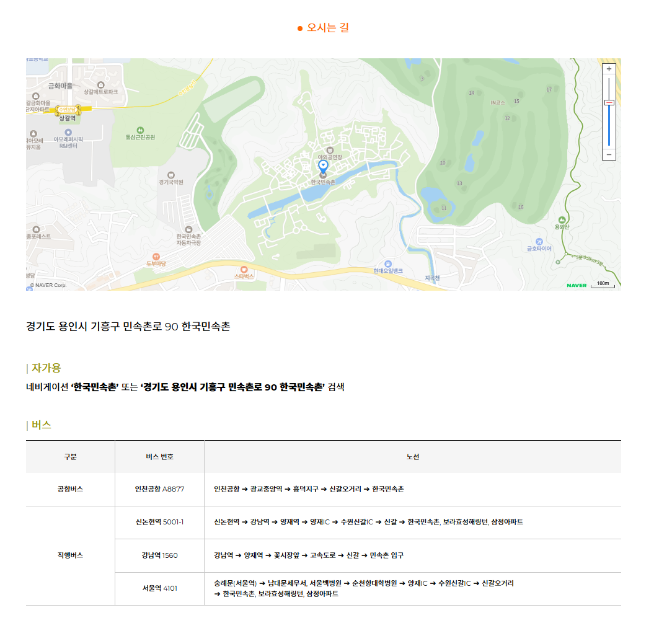The width and height of the screenshot is (672, 618).
Task: Open the 경기국악원 map icon
Action: (171, 175)
